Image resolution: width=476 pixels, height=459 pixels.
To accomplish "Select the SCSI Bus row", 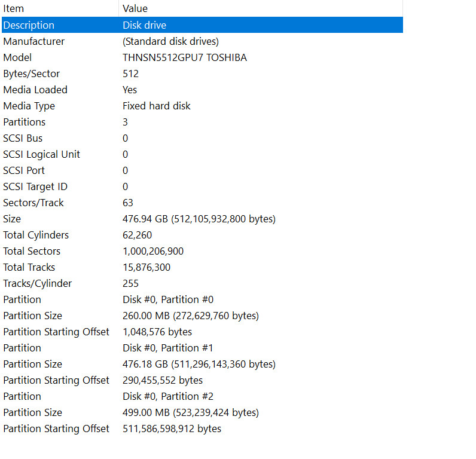I will click(202, 138).
